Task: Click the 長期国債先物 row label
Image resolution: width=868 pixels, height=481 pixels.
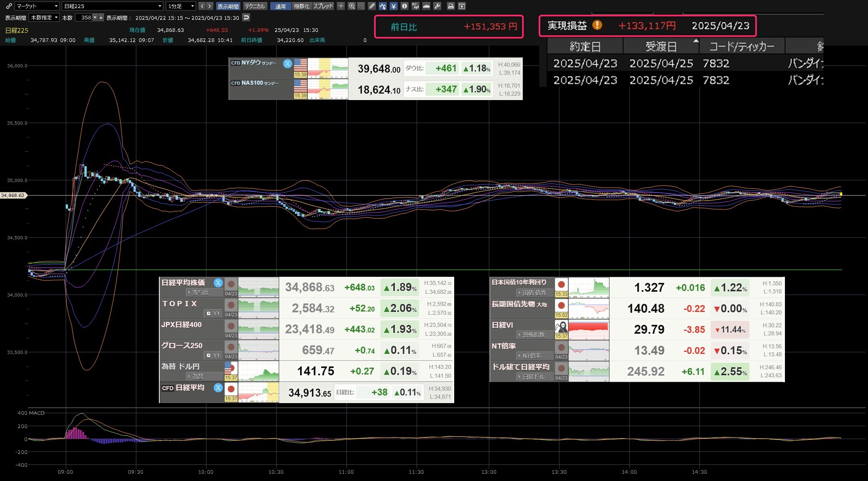Action: [x=519, y=304]
